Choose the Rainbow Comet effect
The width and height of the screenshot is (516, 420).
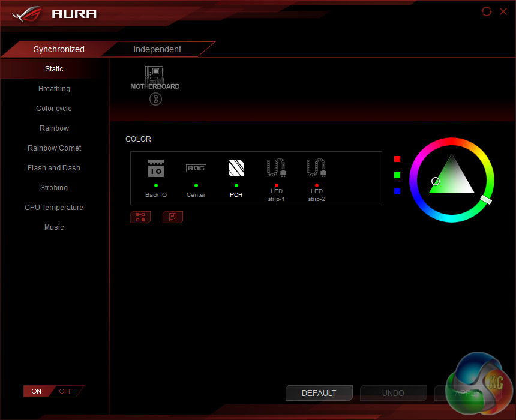54,148
